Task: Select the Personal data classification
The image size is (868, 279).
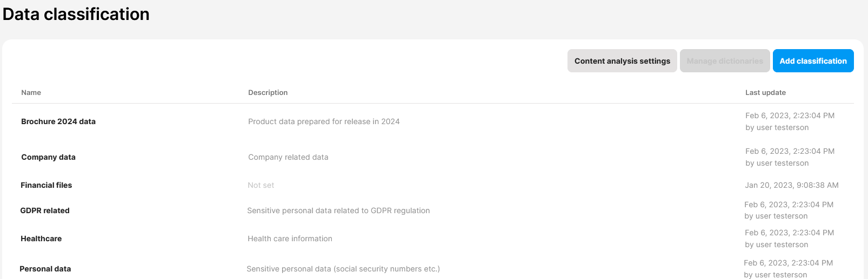Action: click(x=45, y=269)
